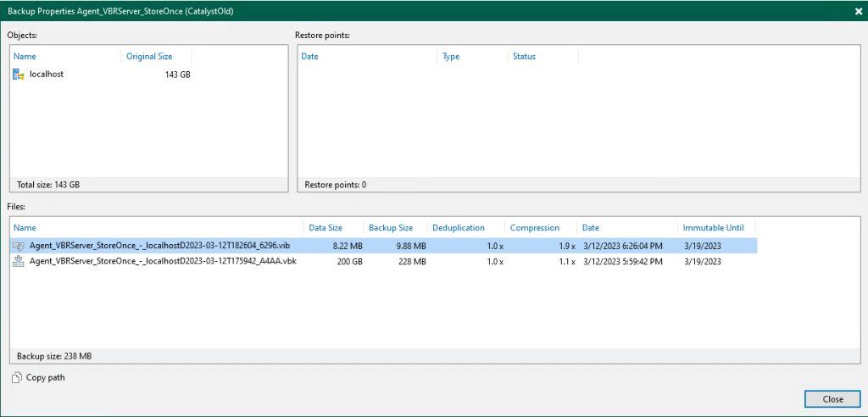The width and height of the screenshot is (868, 417).
Task: Click the .vbk full backup file icon
Action: point(19,262)
